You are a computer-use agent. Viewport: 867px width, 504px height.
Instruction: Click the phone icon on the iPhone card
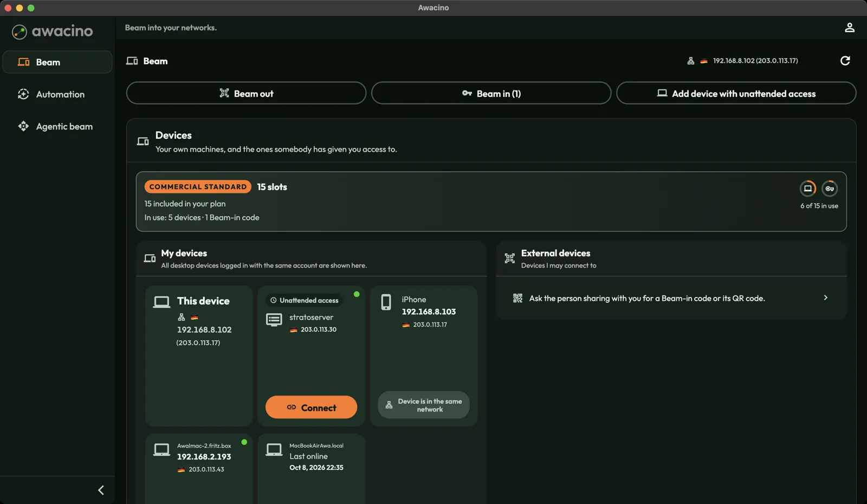(x=386, y=302)
